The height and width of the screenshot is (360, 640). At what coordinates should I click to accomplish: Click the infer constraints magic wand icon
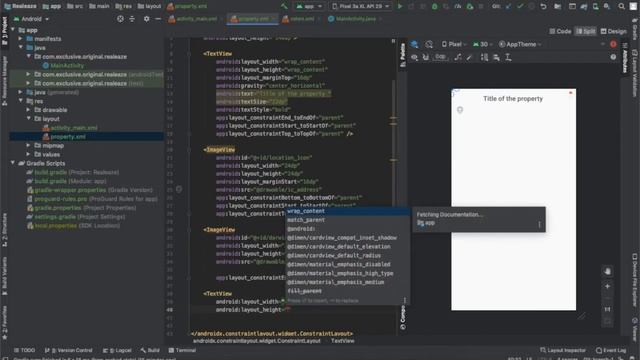[469, 57]
